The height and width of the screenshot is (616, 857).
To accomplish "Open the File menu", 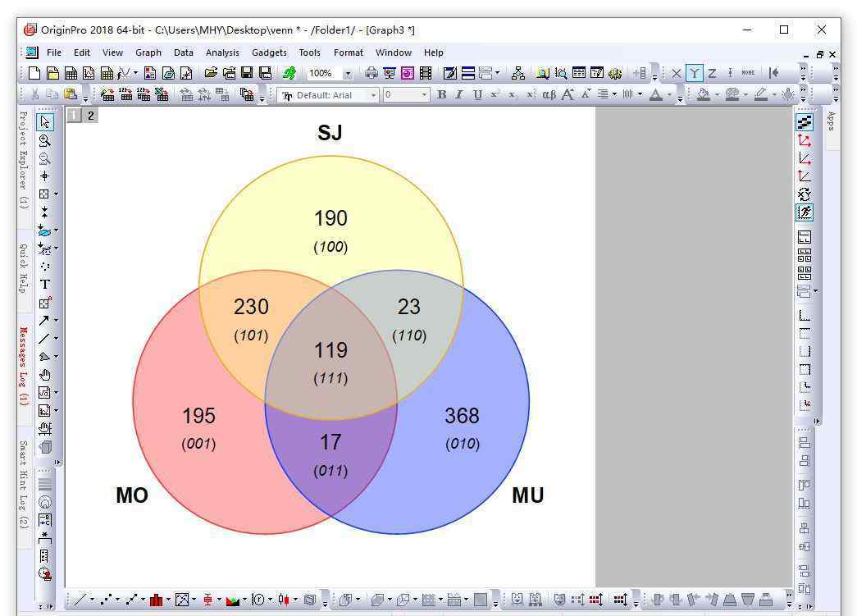I will [x=54, y=52].
